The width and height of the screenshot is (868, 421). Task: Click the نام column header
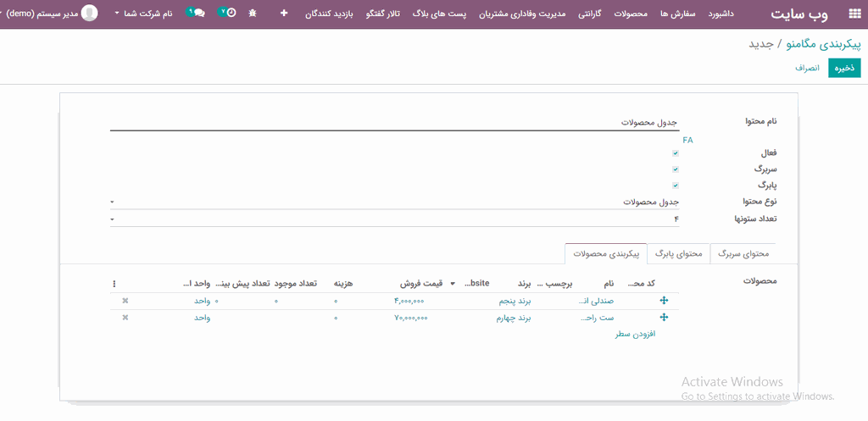pos(609,283)
